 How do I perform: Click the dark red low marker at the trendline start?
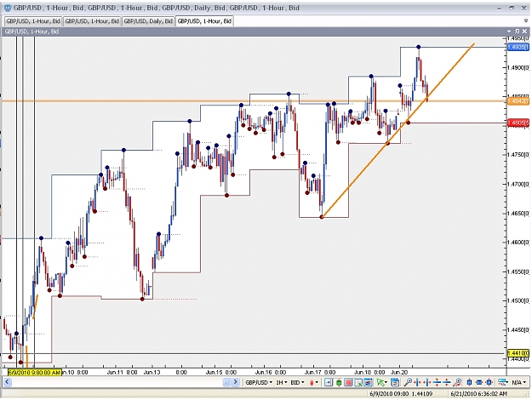pos(322,217)
